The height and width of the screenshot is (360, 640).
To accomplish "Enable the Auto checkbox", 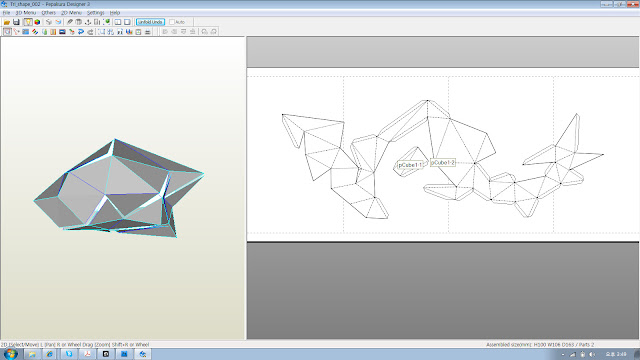I will click(172, 22).
